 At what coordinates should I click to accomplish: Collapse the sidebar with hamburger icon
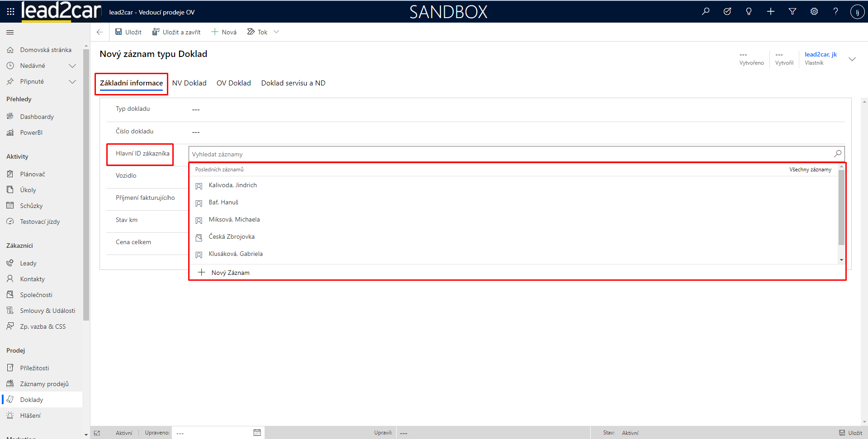coord(10,32)
